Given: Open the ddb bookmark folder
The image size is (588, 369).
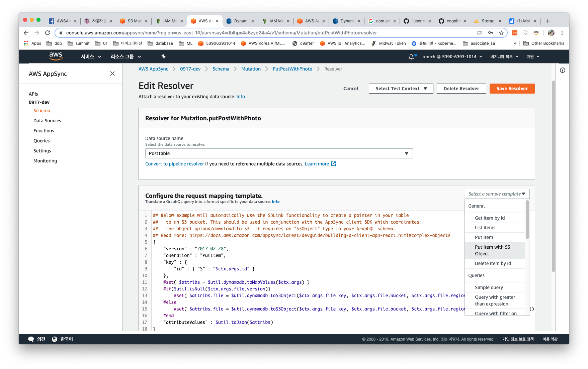Looking at the screenshot, I should pos(54,43).
